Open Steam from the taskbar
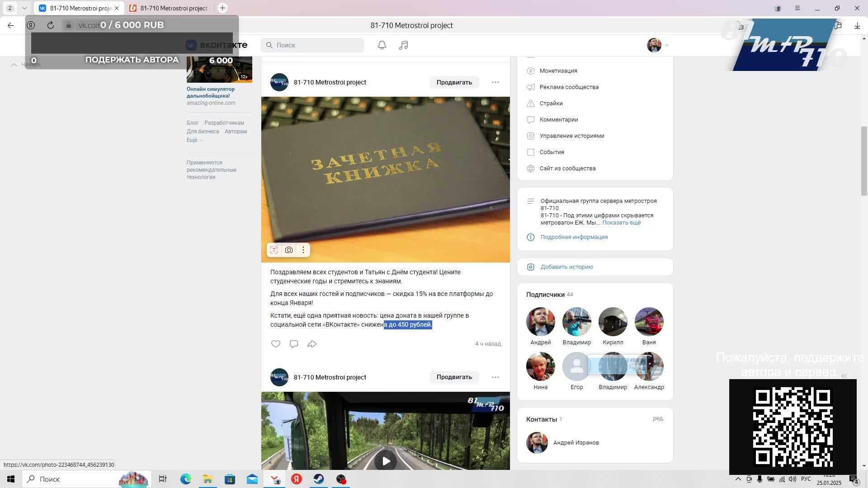 coord(319,479)
